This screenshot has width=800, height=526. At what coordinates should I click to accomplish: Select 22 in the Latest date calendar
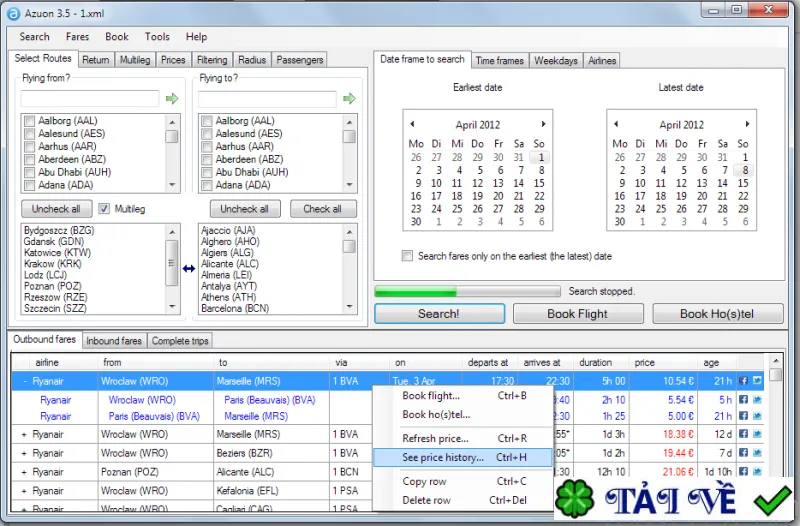743,196
